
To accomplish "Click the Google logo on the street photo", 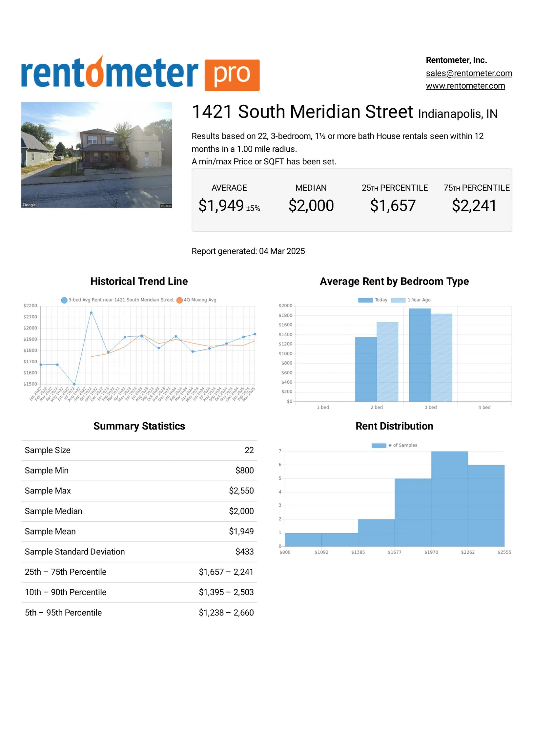I will [x=29, y=205].
